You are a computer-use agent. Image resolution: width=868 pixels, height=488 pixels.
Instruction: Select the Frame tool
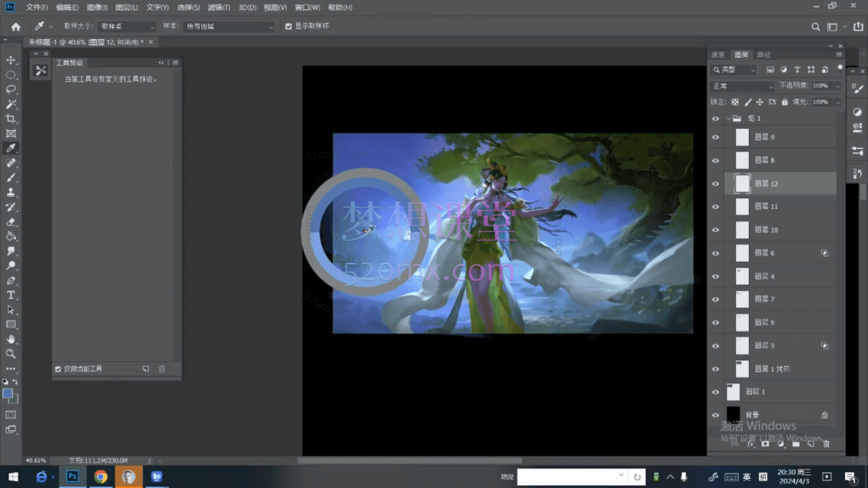pyautogui.click(x=11, y=134)
